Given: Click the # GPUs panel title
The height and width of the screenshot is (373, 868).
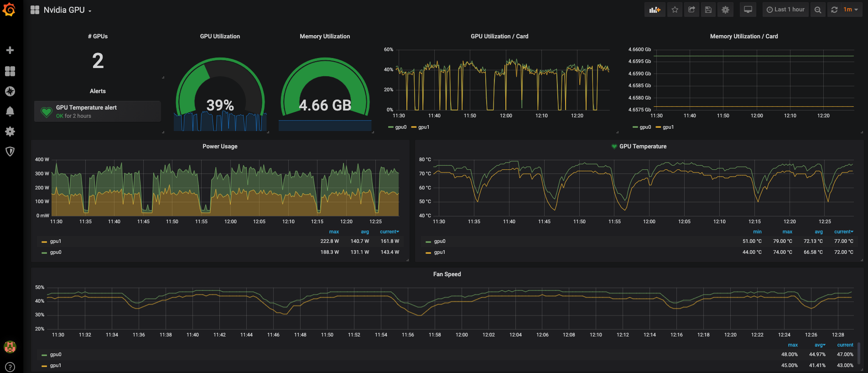Looking at the screenshot, I should (x=98, y=37).
